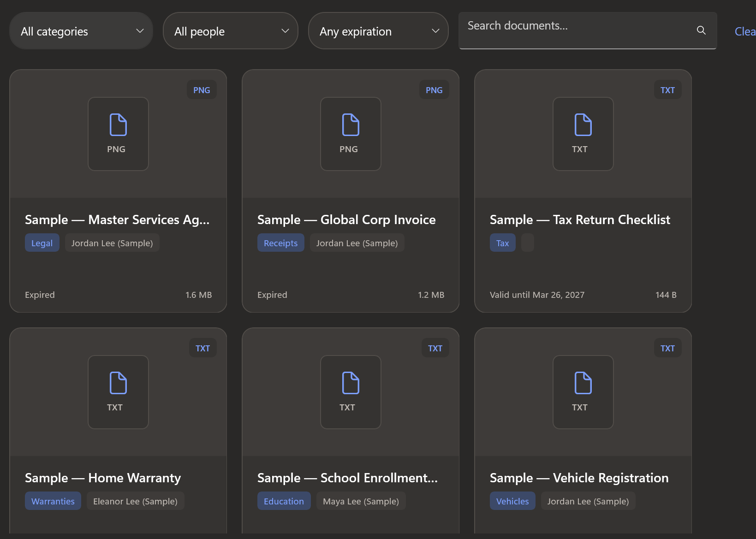The image size is (756, 539).
Task: Click Jordan Lee tag on Master Services card
Action: tap(112, 243)
